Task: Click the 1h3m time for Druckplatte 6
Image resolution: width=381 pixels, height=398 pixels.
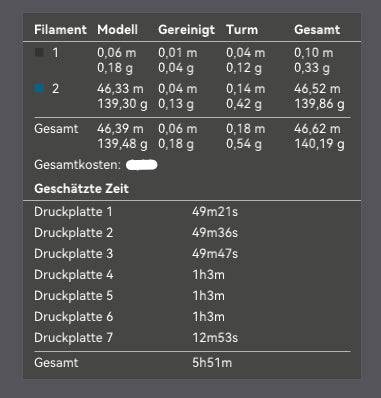Action: tap(208, 317)
